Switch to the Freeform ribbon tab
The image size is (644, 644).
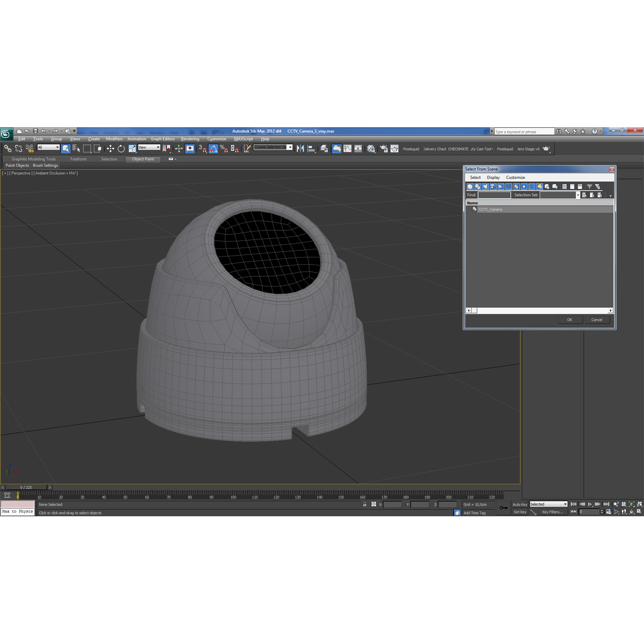point(78,159)
